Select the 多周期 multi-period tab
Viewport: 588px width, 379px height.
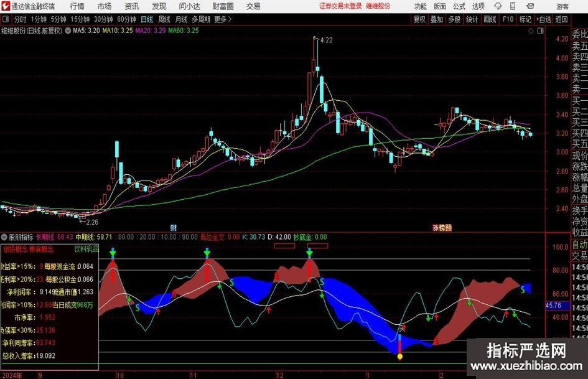point(201,19)
